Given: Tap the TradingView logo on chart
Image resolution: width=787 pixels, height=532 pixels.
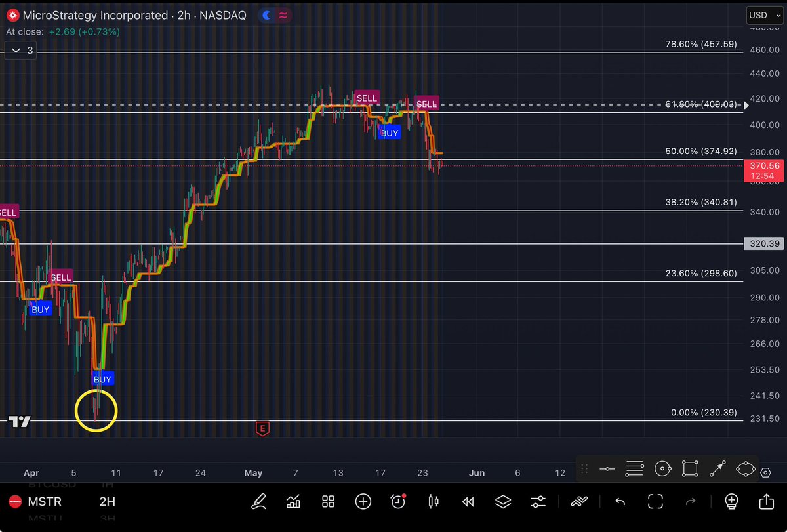Looking at the screenshot, I should coord(20,422).
